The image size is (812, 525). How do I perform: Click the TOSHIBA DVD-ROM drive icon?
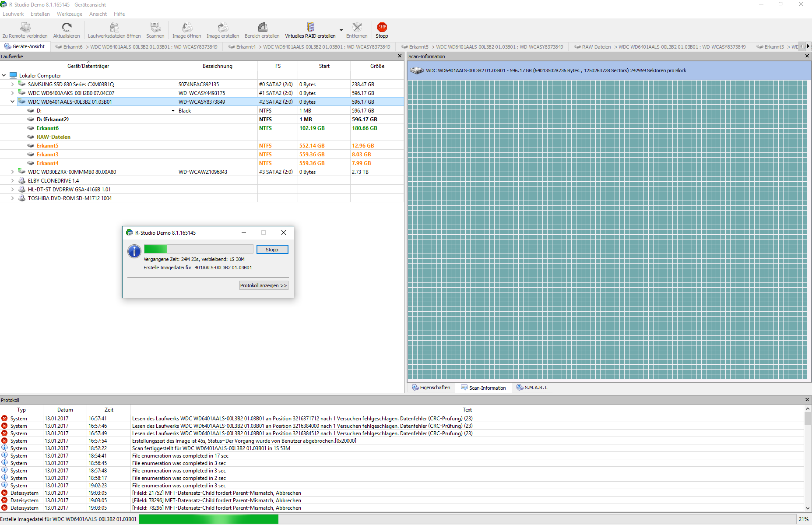(22, 198)
